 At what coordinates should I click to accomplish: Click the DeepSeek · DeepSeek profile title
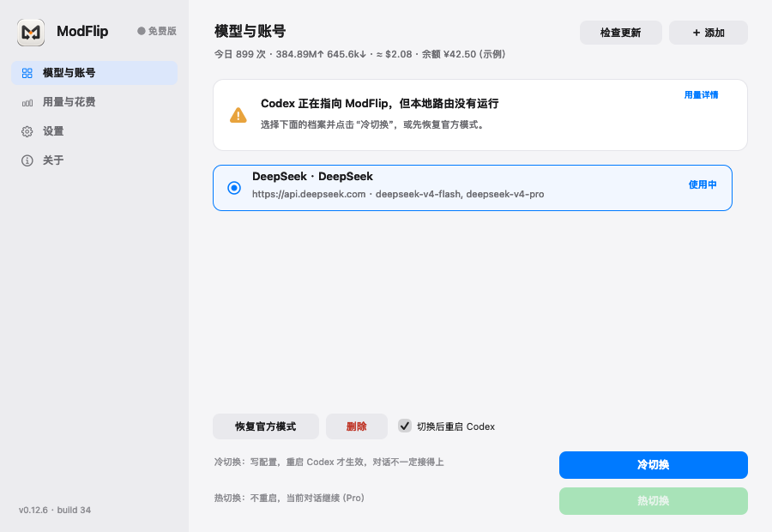[312, 177]
